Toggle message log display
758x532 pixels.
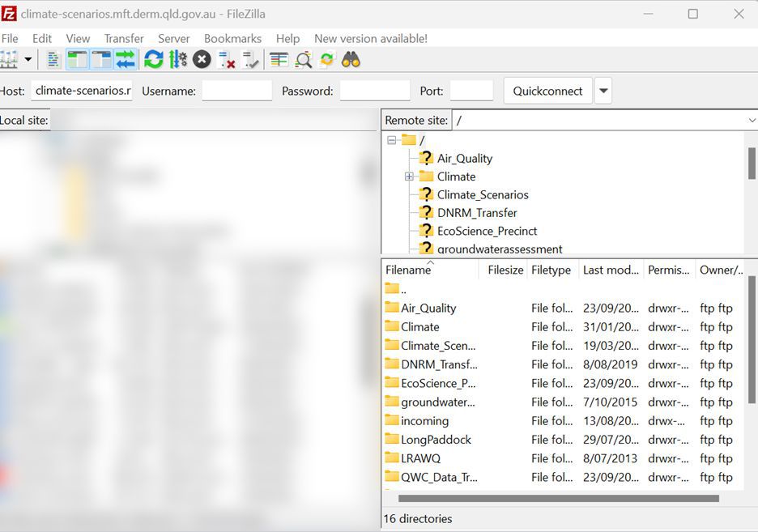click(53, 59)
